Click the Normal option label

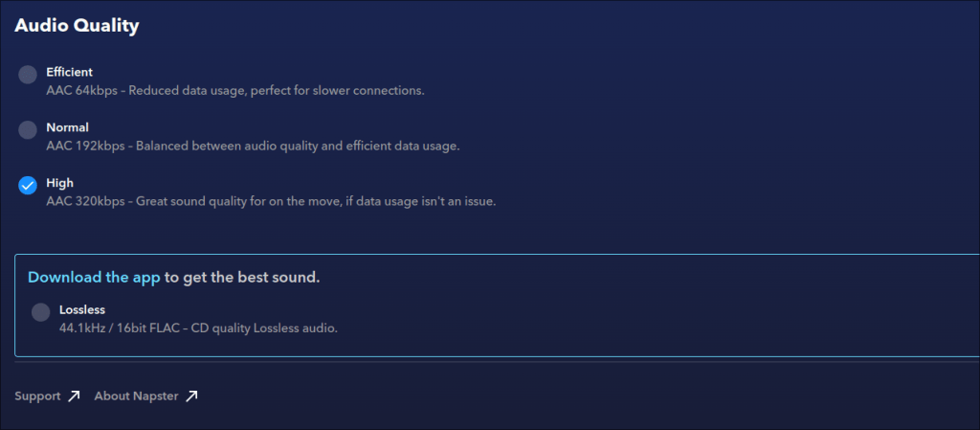(x=67, y=127)
